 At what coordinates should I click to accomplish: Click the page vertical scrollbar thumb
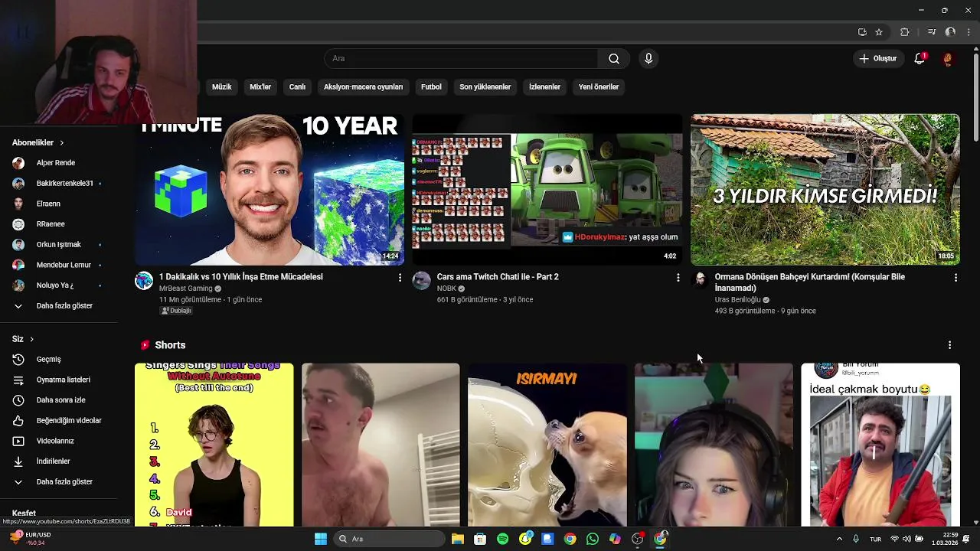pyautogui.click(x=975, y=97)
